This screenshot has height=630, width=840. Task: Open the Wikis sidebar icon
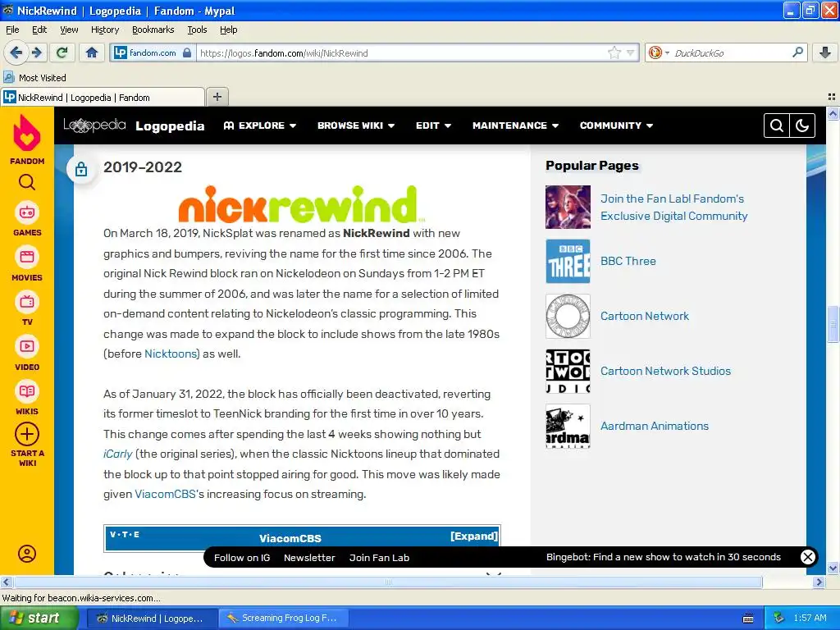(x=27, y=391)
